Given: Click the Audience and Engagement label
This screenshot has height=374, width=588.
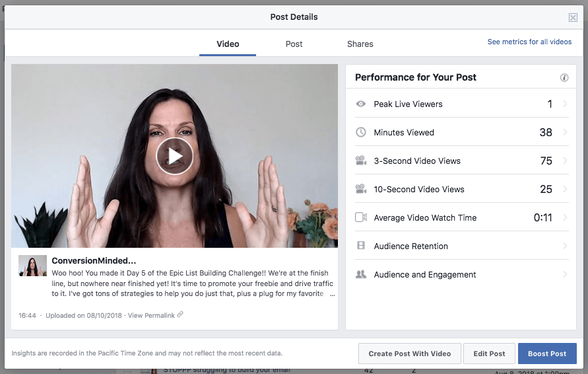Looking at the screenshot, I should click(x=425, y=274).
